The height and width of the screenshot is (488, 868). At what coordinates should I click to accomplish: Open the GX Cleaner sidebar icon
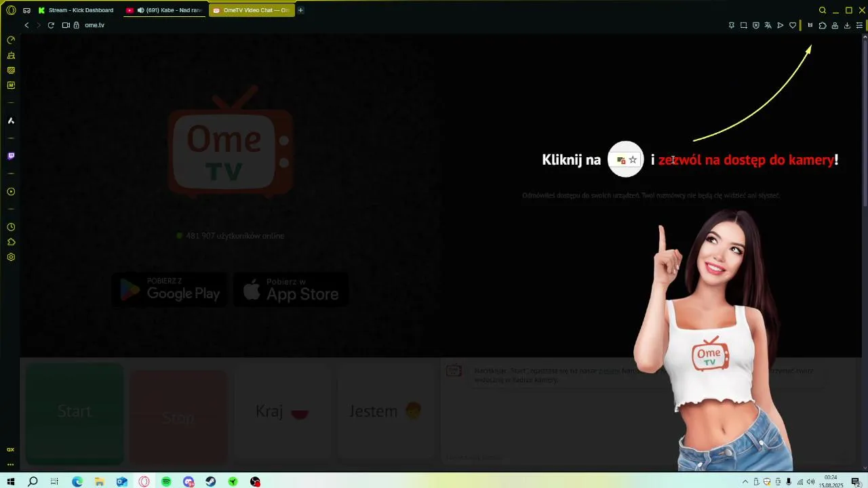tap(11, 56)
